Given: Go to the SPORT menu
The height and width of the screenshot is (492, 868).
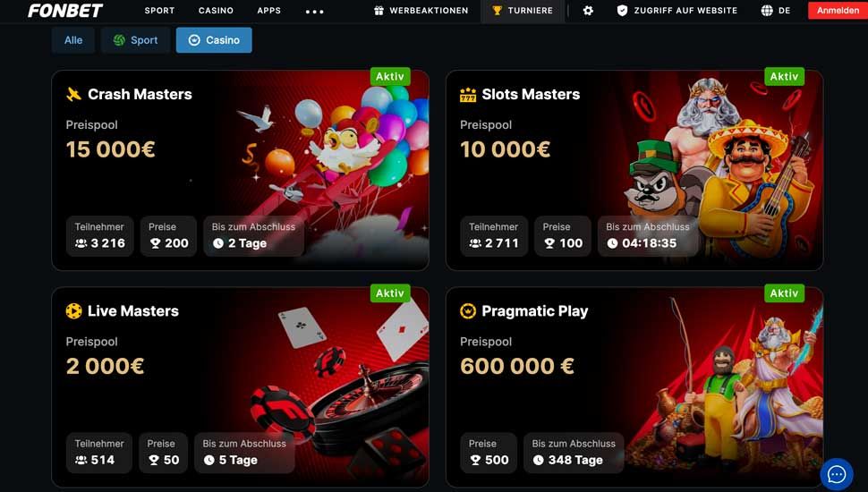Looking at the screenshot, I should [x=159, y=11].
